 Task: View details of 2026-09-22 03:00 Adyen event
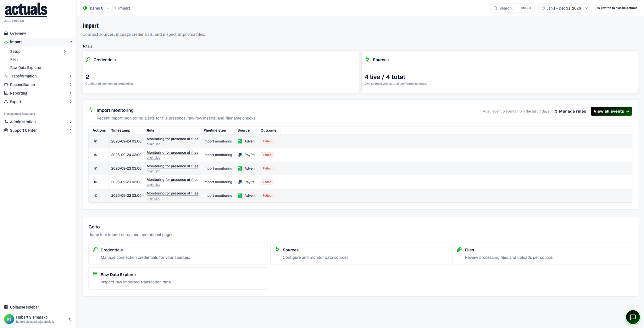tap(96, 195)
